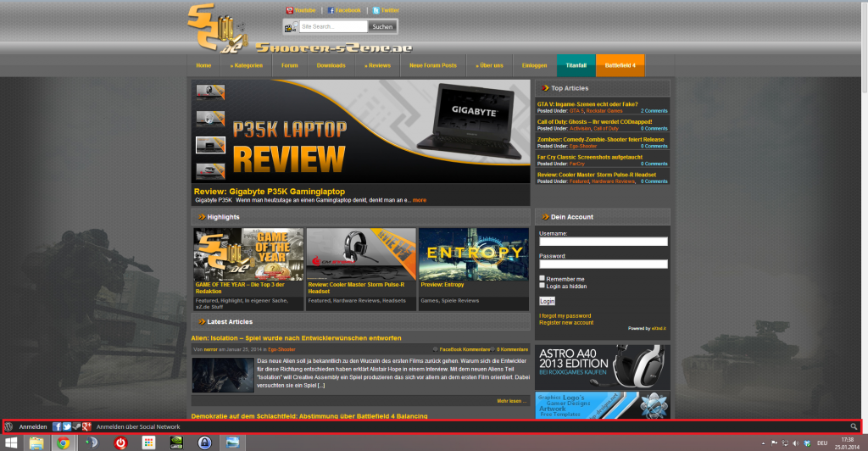Select the fourth slider thumbnail

(210, 171)
